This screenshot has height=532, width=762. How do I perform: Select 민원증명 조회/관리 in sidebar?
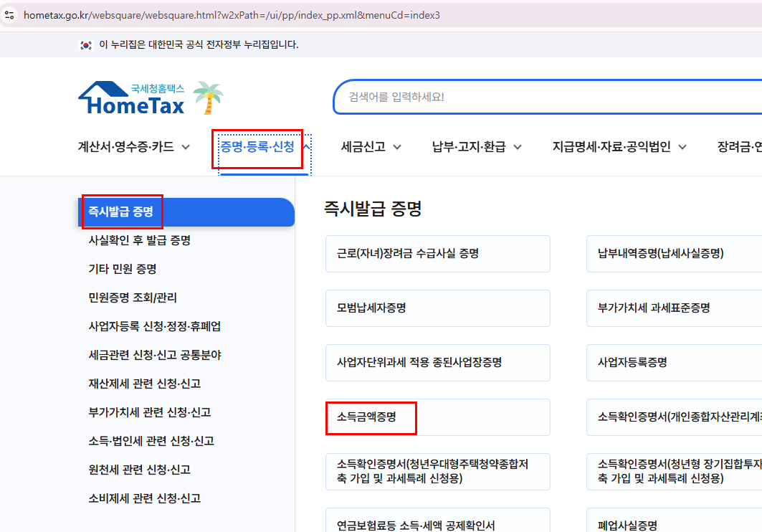click(x=133, y=298)
